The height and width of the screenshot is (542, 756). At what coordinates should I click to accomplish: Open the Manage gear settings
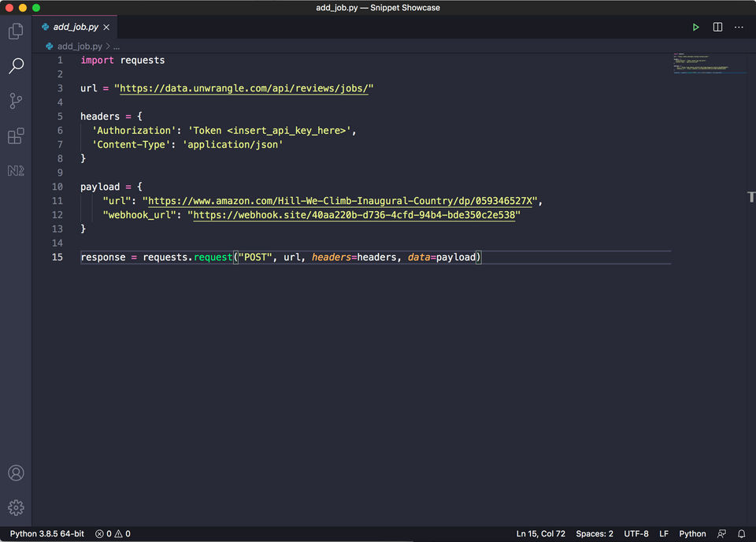pyautogui.click(x=16, y=507)
